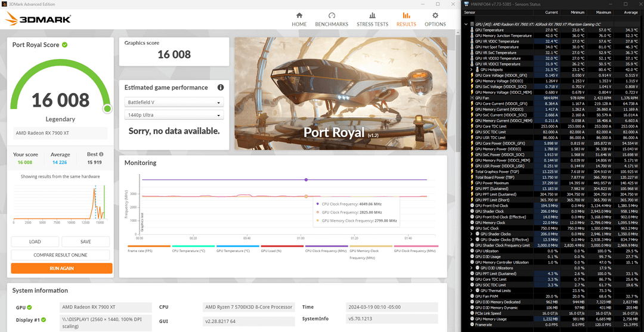
Task: Toggle Frame rate (FPS) legend in Monitoring
Action: tap(148, 249)
